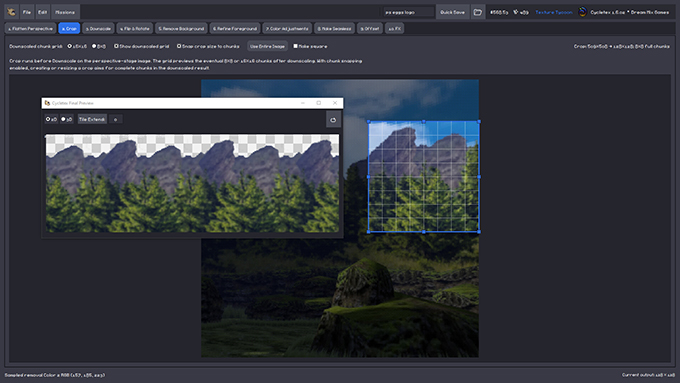Image resolution: width=680 pixels, height=383 pixels.
Task: Open the Texture Tycoon link
Action: point(554,12)
